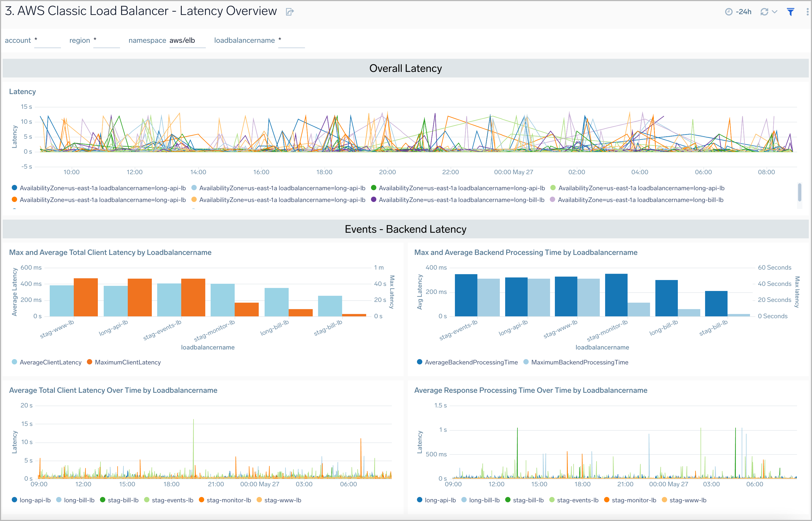Click the Latency legend scrollbar
The image size is (812, 521).
(x=799, y=192)
